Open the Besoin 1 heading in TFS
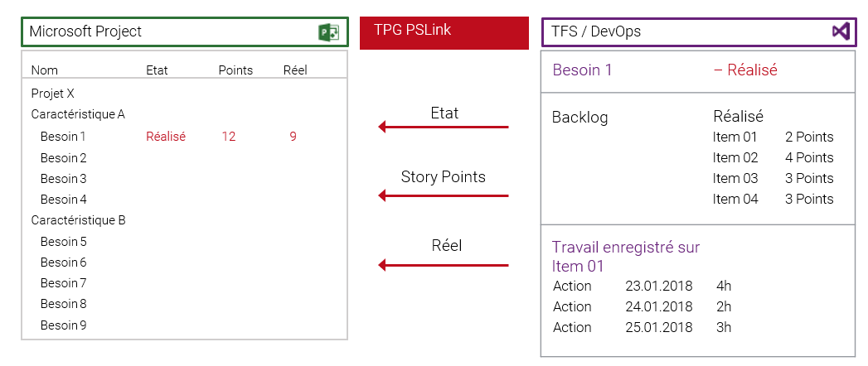Viewport: 868px width, 366px height. tap(582, 70)
